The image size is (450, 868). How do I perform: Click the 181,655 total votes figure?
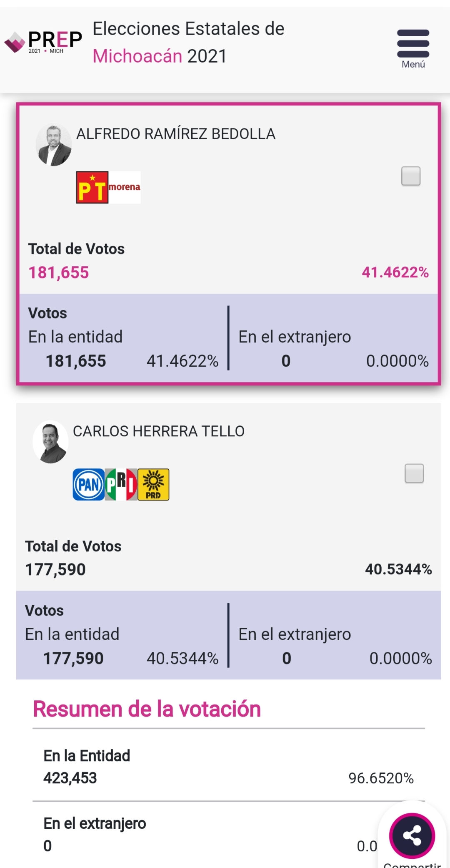pyautogui.click(x=59, y=273)
